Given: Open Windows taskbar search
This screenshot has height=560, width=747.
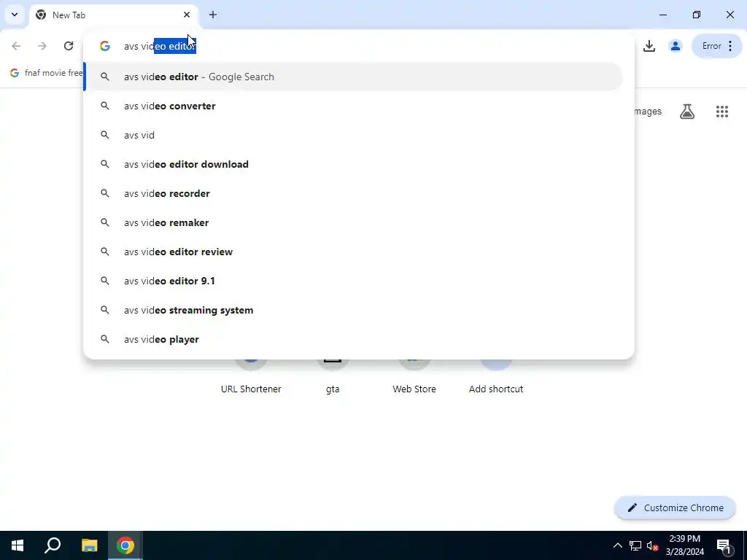Looking at the screenshot, I should click(x=53, y=545).
